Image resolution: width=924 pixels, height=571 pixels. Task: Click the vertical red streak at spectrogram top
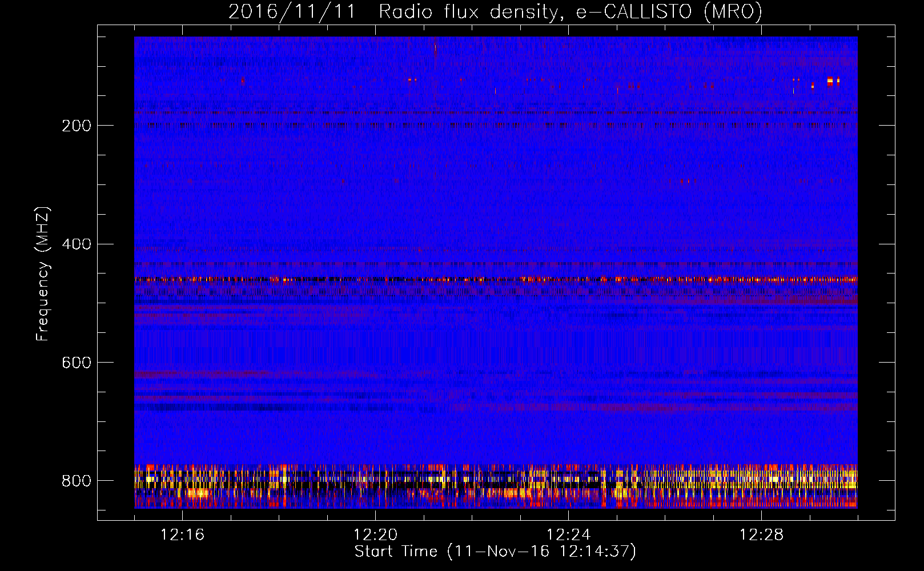coord(435,47)
